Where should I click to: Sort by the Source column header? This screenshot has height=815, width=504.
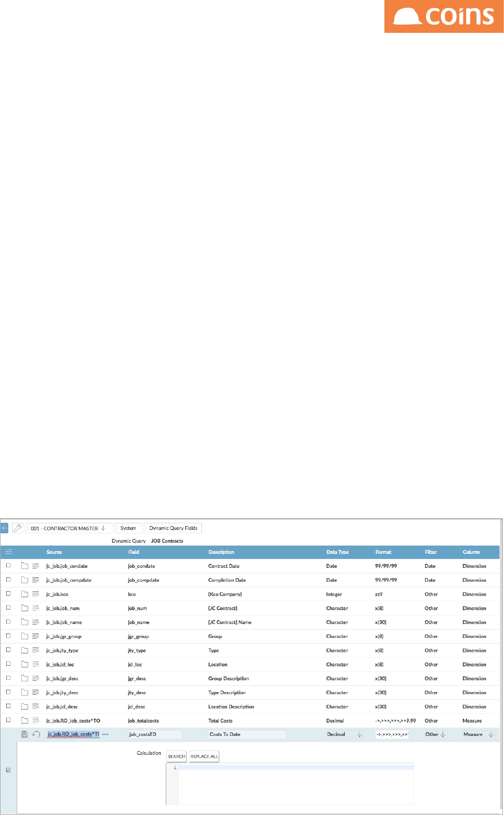click(x=55, y=552)
